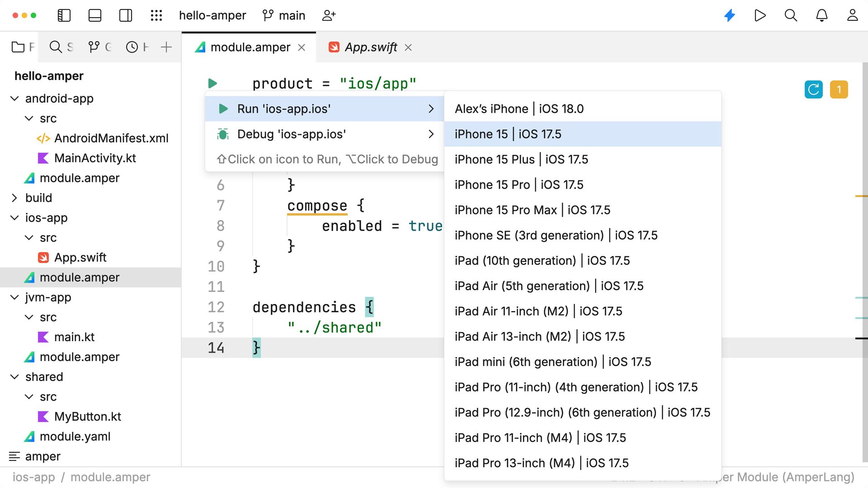
Task: Open the History clock sidebar tab
Action: [x=137, y=47]
